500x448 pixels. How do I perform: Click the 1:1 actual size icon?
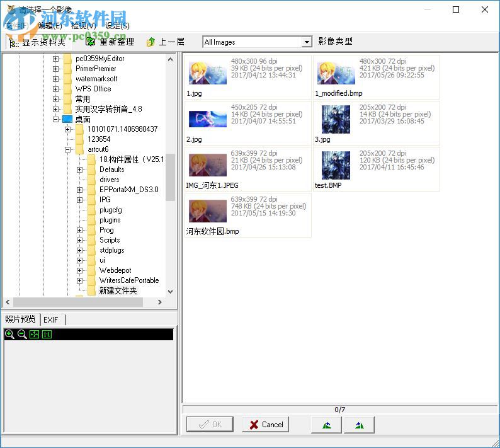point(47,334)
